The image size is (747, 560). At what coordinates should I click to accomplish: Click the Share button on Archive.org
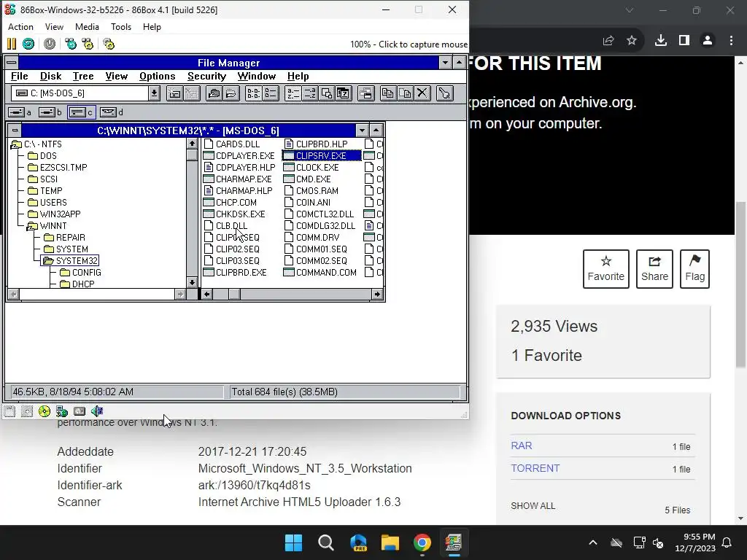tap(654, 269)
